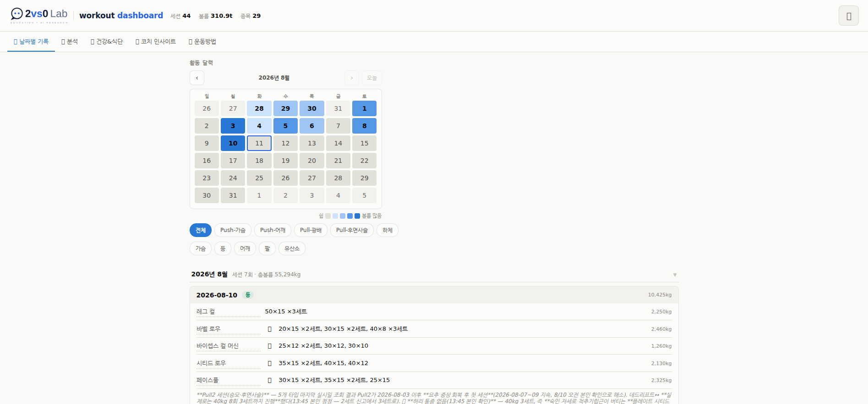868x404 pixels.
Task: Toggle the Push-어깨 filter
Action: coord(273,230)
